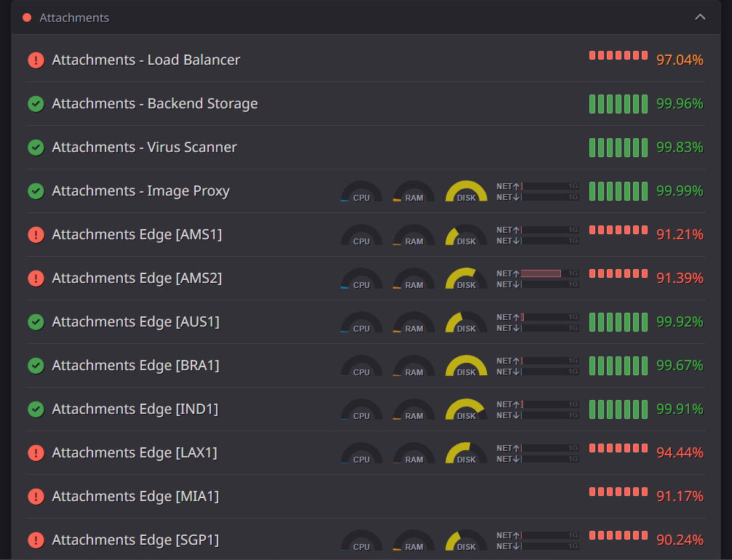Click the green check icon for Backend Storage

pyautogui.click(x=36, y=104)
